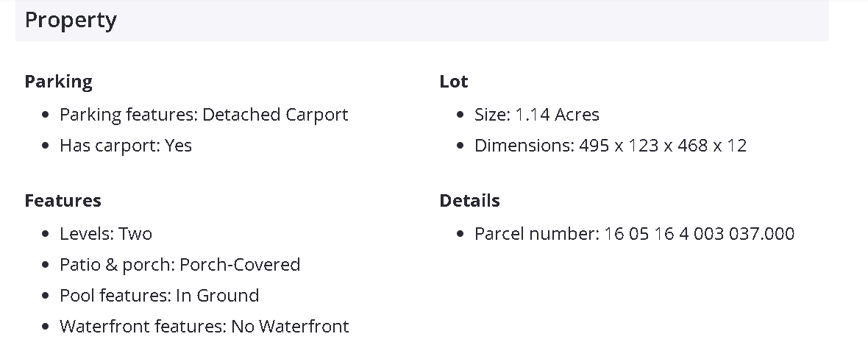Click the "Features" subsection heading
868x345 pixels.
point(63,201)
